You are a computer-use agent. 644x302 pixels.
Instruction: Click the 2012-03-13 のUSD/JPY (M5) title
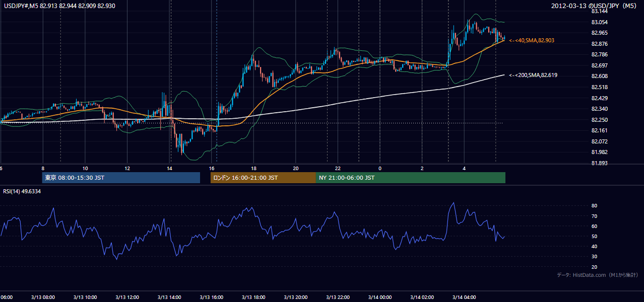594,6
